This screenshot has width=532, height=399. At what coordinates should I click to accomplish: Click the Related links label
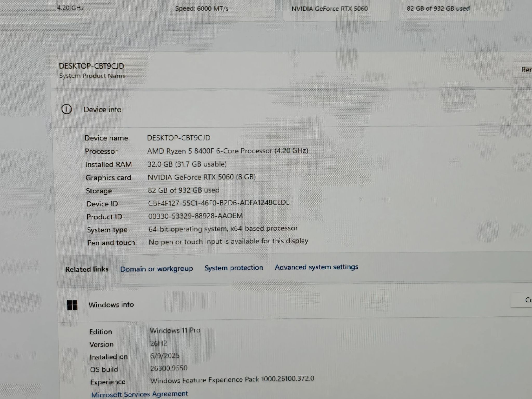click(x=87, y=269)
